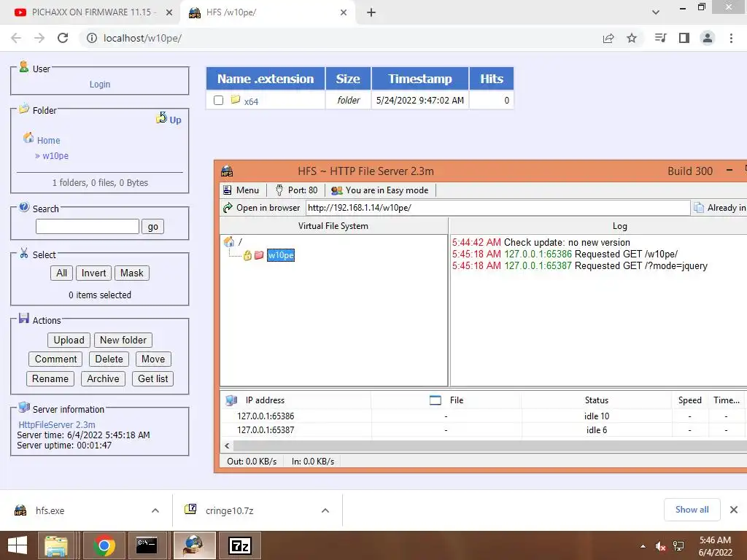747x560 pixels.
Task: Click the lock icon beside w10pe
Action: tap(247, 255)
